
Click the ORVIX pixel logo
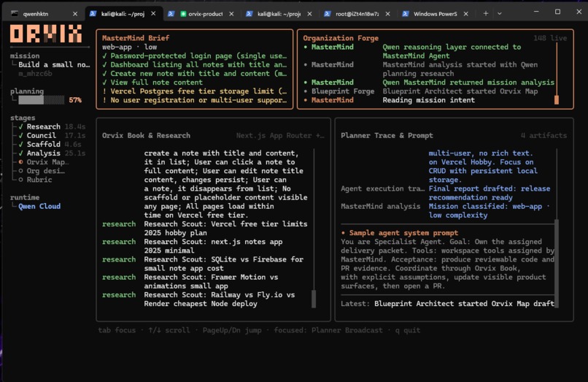click(46, 34)
